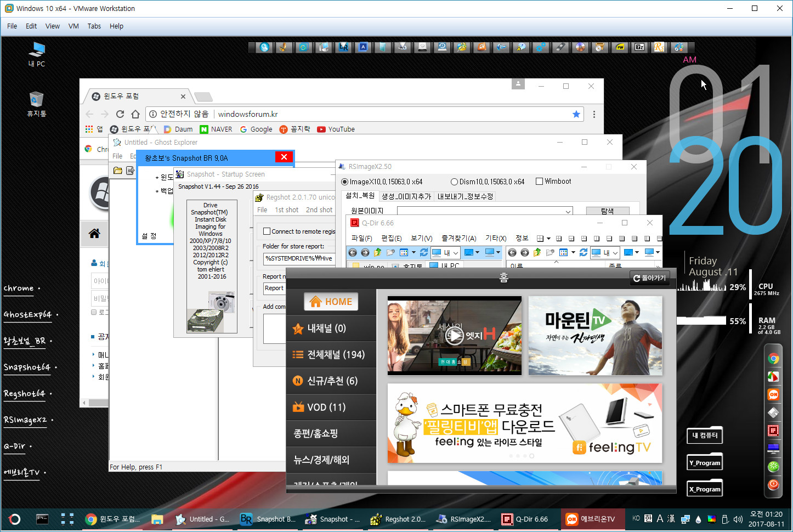Image resolution: width=793 pixels, height=532 pixels.
Task: Click the red power button in the right dock
Action: coord(773,484)
